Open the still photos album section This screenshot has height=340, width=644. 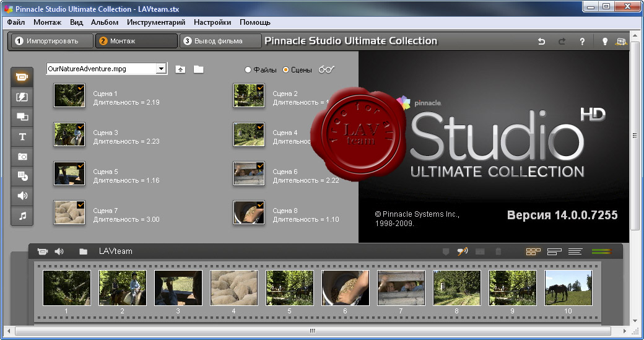[x=22, y=157]
